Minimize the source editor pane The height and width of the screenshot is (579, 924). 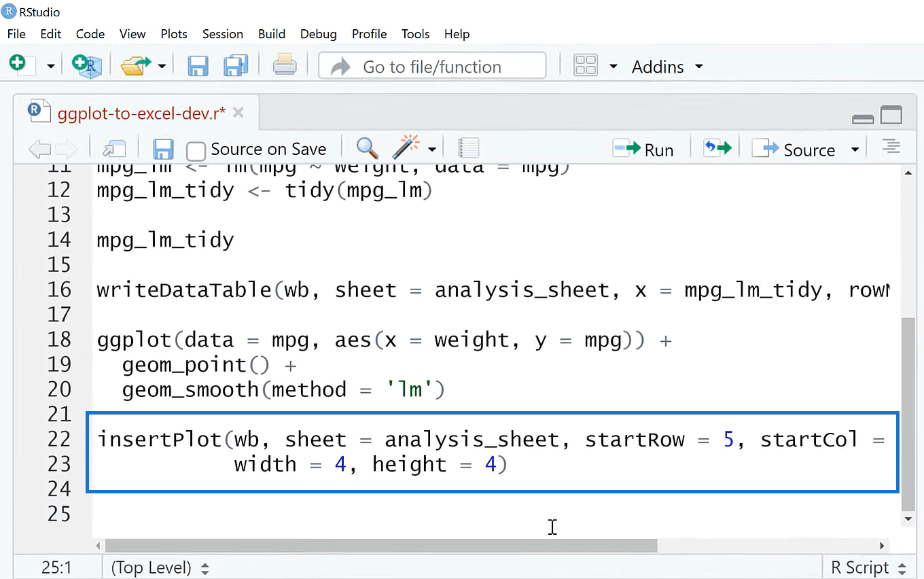click(x=863, y=118)
